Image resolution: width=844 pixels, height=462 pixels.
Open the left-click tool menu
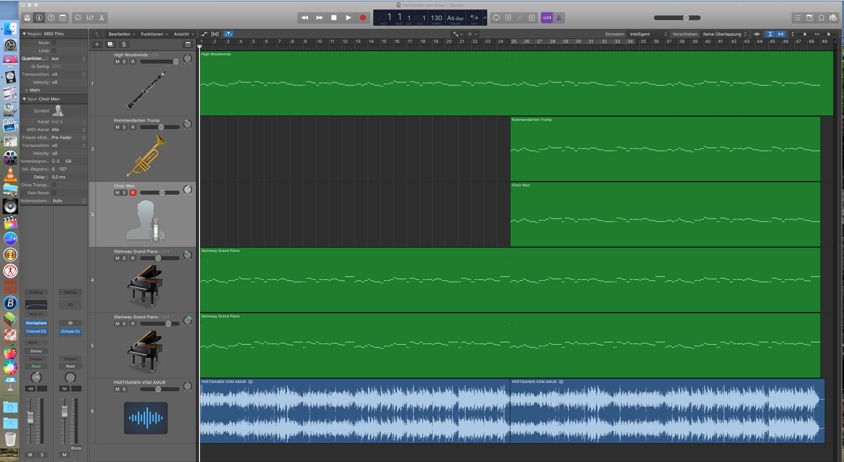pos(457,34)
